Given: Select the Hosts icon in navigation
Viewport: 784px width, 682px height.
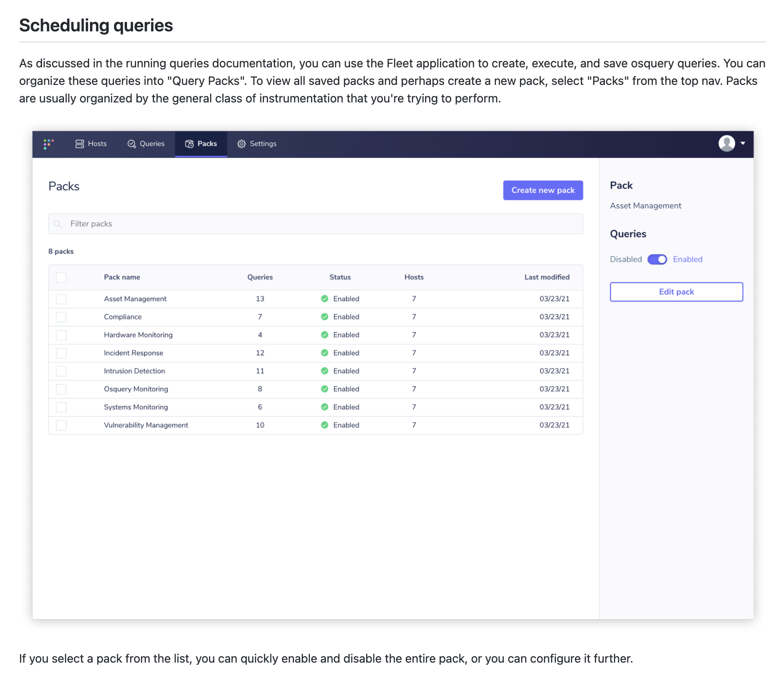Looking at the screenshot, I should [x=79, y=144].
